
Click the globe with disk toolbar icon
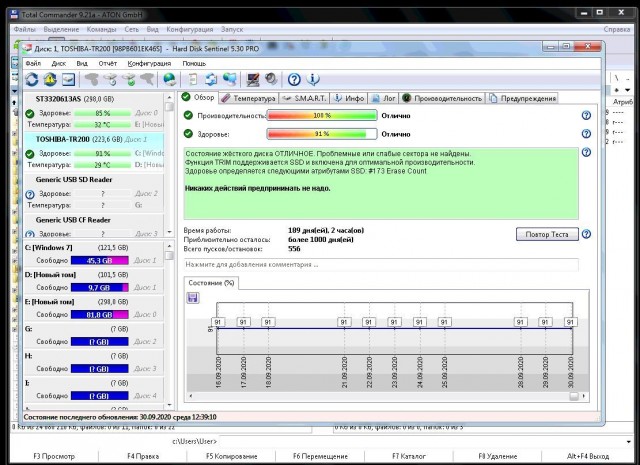tap(169, 79)
